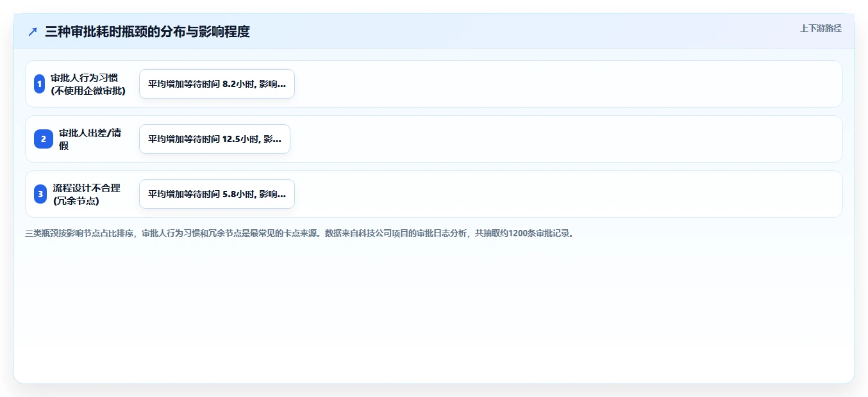Select the 流程设计不合理 (冗余节点) label
The height and width of the screenshot is (397, 868).
[87, 194]
